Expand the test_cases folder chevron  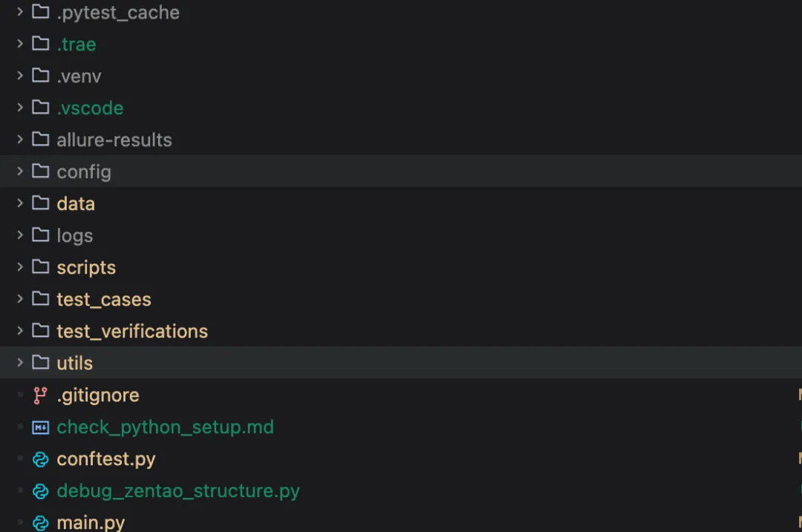pos(20,299)
